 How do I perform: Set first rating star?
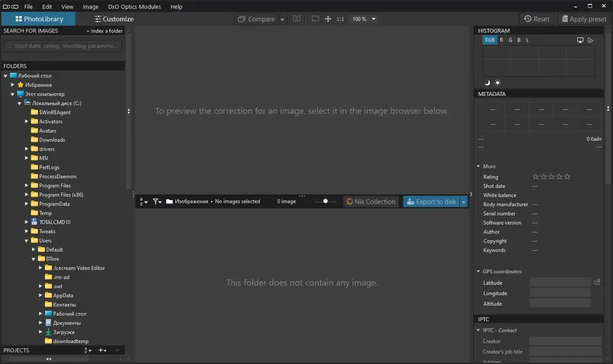pos(536,176)
